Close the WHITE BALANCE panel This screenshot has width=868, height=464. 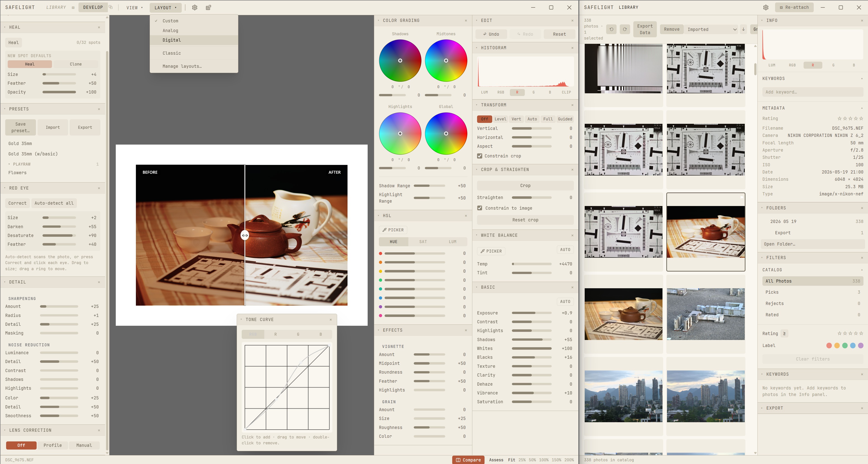tap(572, 235)
